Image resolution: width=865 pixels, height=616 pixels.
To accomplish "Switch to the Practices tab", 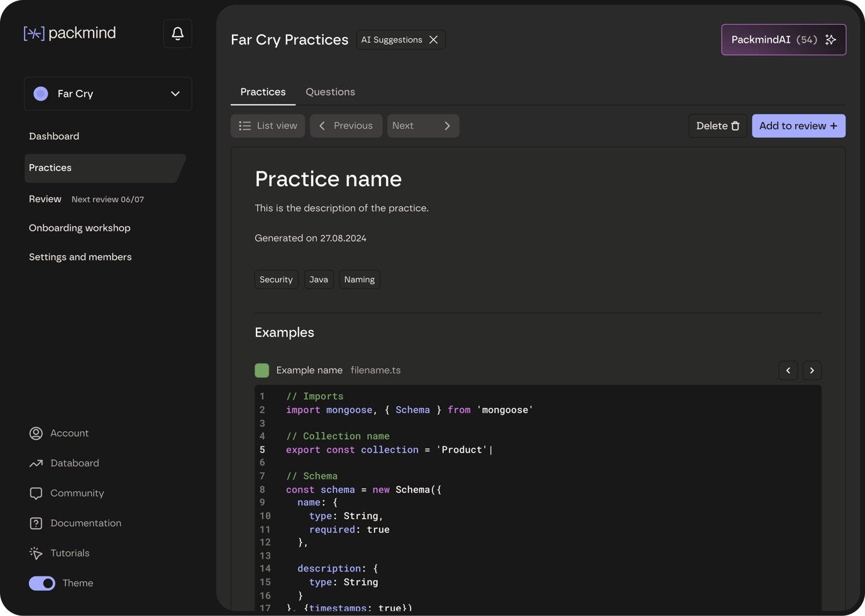I will pyautogui.click(x=263, y=92).
